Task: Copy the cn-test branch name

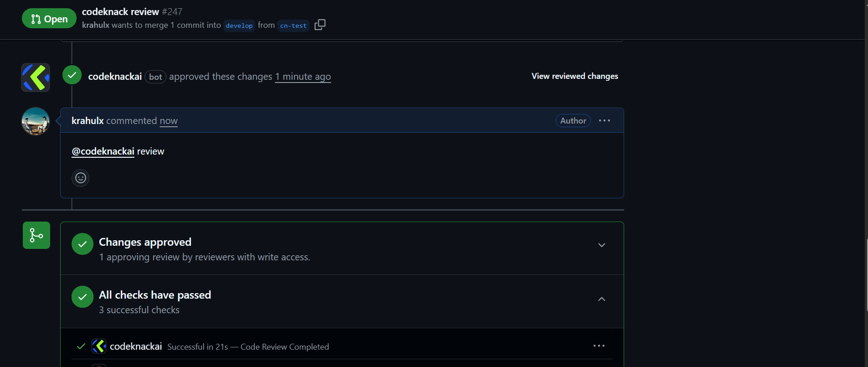Action: 320,25
